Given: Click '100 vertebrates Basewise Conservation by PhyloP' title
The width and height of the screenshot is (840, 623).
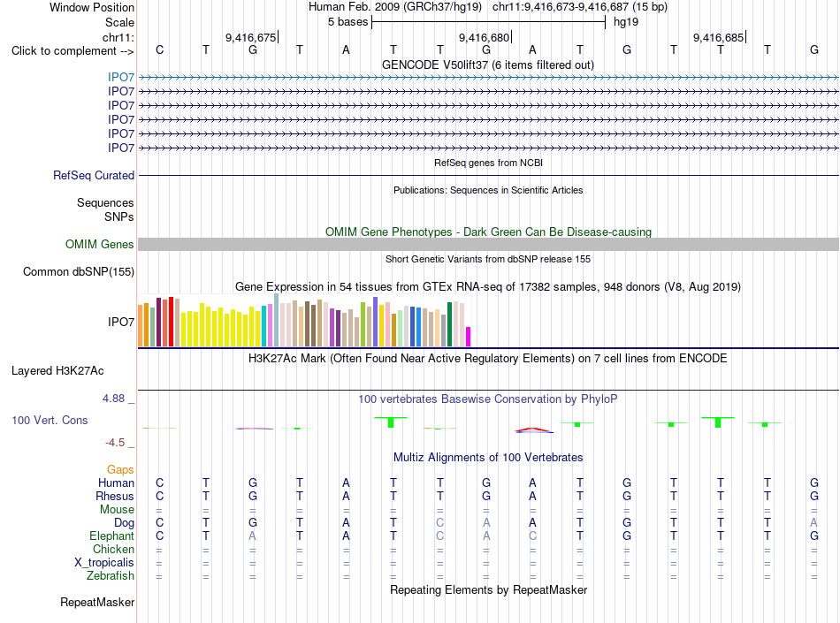Looking at the screenshot, I should (x=488, y=399).
